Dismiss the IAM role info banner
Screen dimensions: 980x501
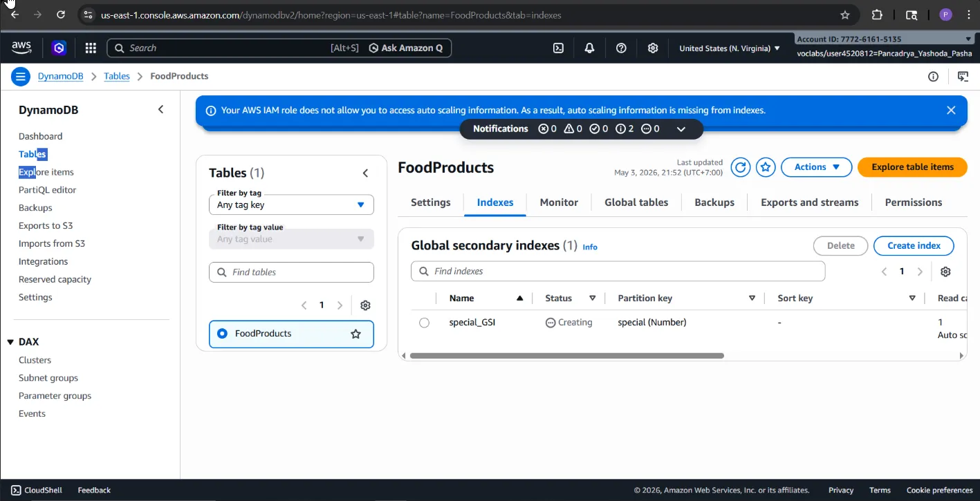click(x=951, y=110)
